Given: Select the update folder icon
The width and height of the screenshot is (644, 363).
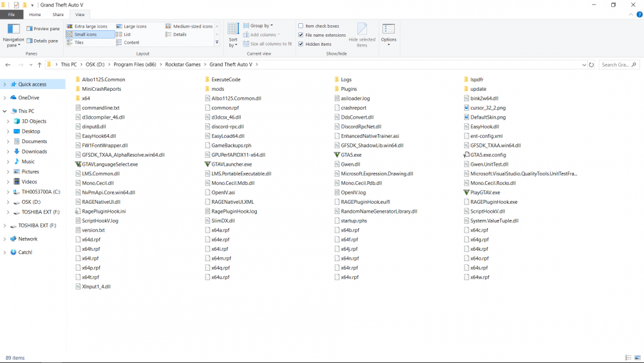Looking at the screenshot, I should pos(466,89).
